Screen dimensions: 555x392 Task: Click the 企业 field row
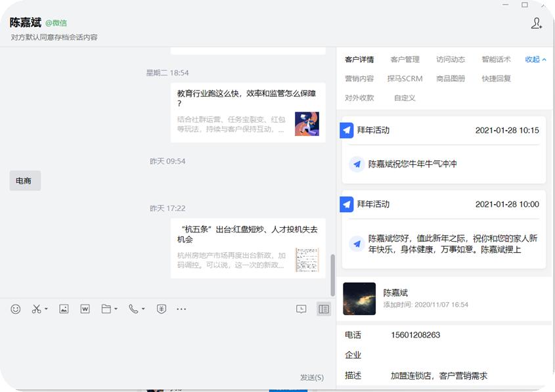[444, 355]
